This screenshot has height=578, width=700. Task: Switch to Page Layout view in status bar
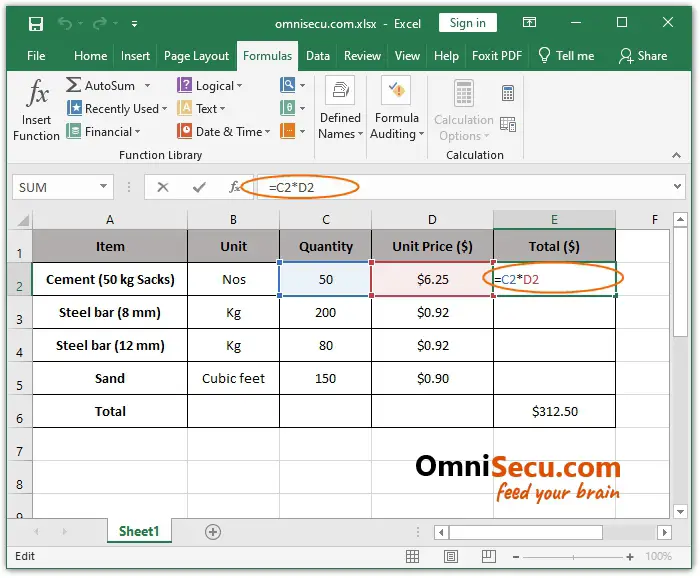(450, 557)
